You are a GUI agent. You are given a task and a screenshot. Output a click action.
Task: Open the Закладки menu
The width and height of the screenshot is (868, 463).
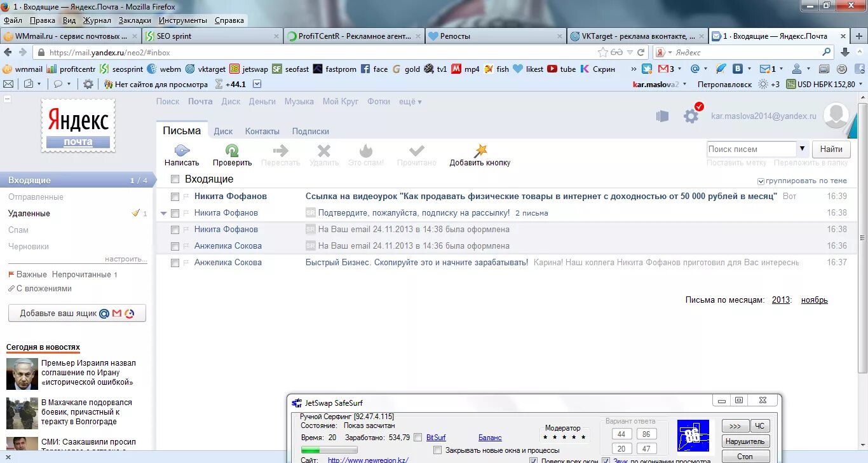(135, 20)
